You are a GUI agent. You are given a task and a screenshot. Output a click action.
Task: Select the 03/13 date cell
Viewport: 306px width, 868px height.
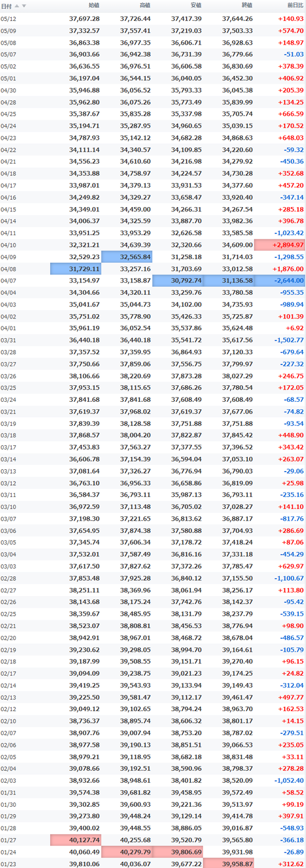click(x=9, y=470)
